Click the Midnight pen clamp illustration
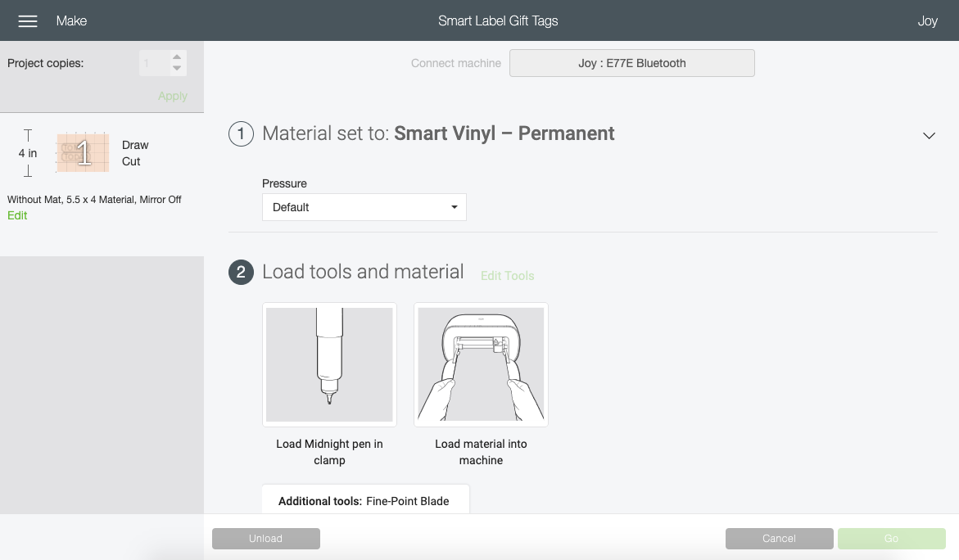Image resolution: width=959 pixels, height=560 pixels. [329, 364]
